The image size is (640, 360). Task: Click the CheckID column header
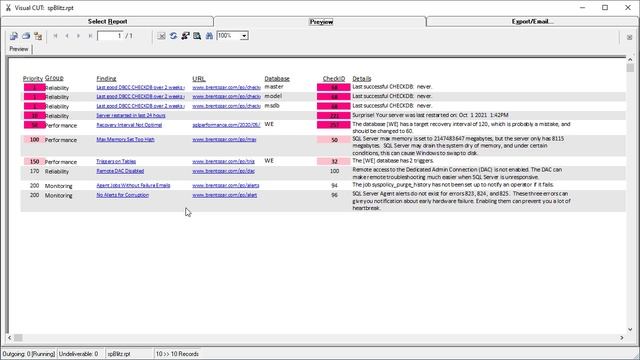(334, 78)
